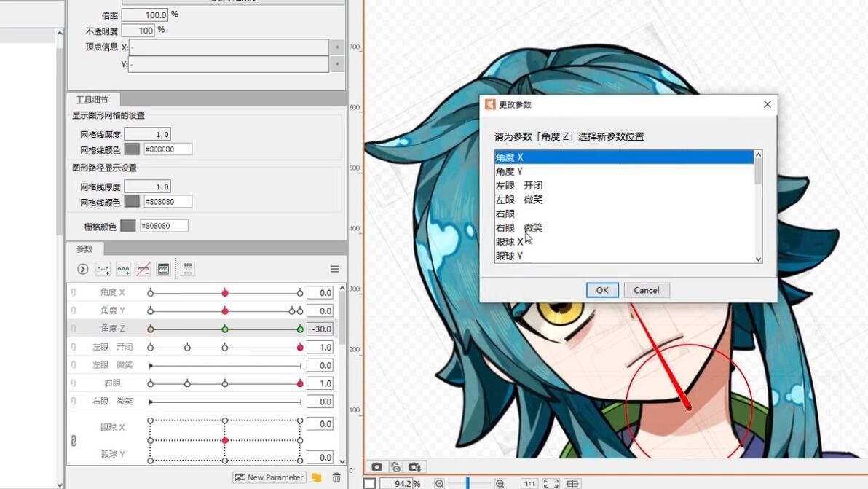Confirm the dialog with OK

click(x=602, y=290)
